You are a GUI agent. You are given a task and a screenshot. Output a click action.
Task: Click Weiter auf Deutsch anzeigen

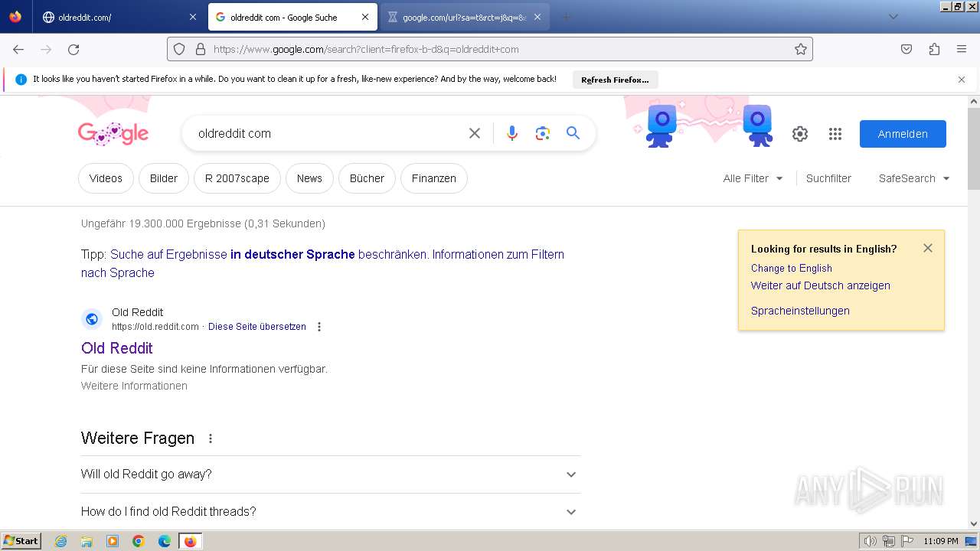[x=821, y=285]
